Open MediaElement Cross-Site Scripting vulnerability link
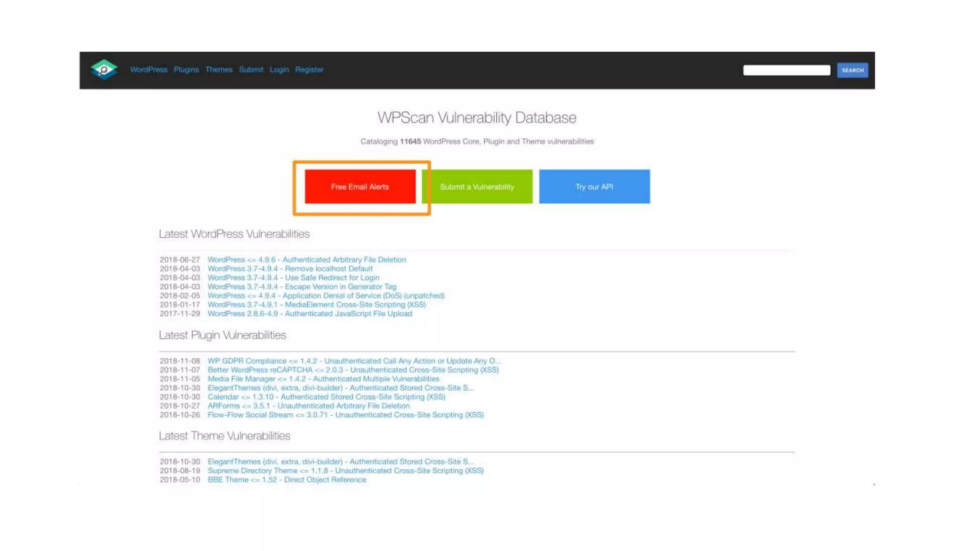Image resolution: width=980 pixels, height=551 pixels. click(x=316, y=305)
